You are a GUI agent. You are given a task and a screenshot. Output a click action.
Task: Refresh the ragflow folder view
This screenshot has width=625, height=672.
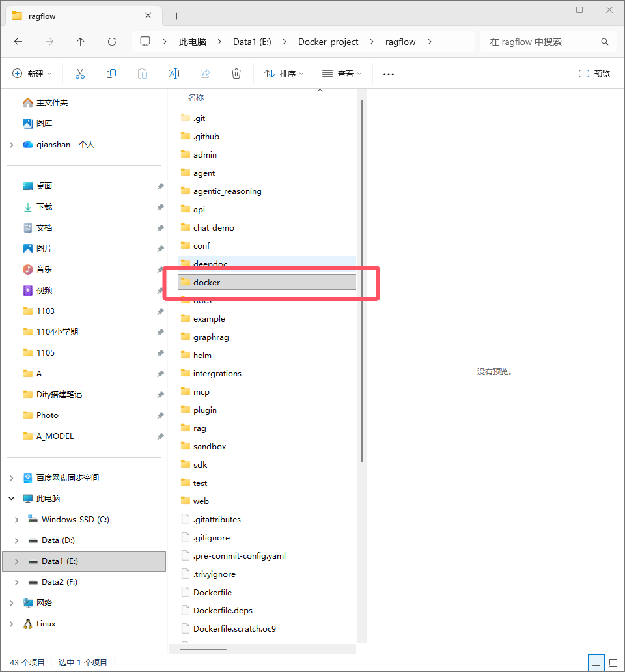coord(112,42)
